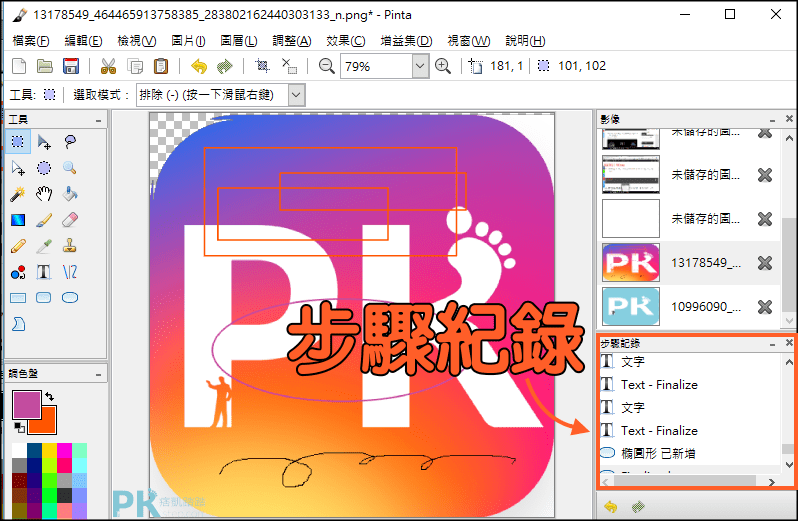Paste from clipboard toolbar icon
The width and height of the screenshot is (798, 521).
point(161,66)
